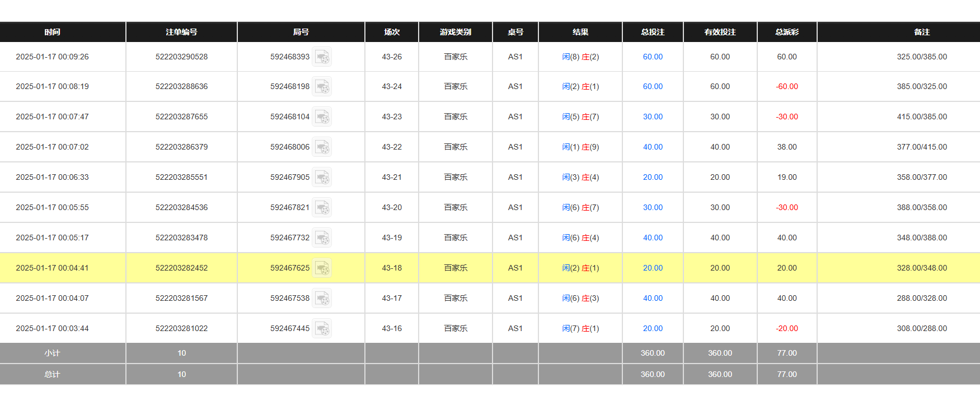Click replay icon in highlighted row 592467625
Screen dimensions: 980x405
pyautogui.click(x=322, y=268)
